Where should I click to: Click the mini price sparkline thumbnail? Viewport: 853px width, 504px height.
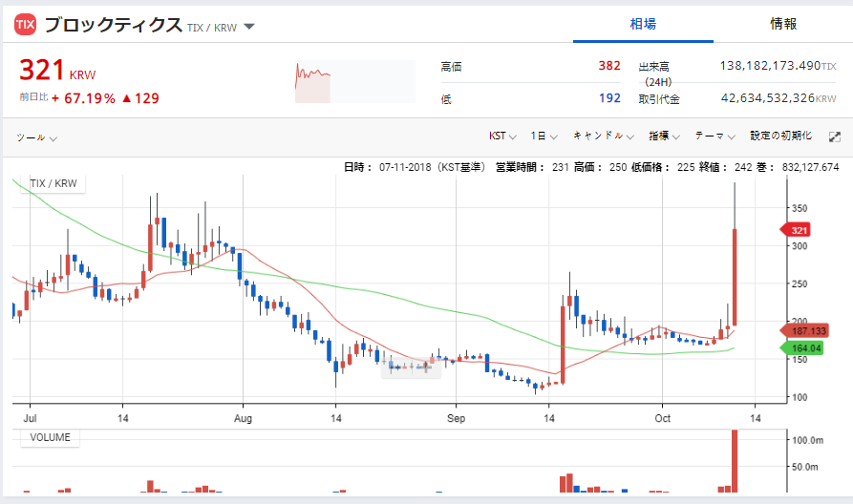coord(355,81)
